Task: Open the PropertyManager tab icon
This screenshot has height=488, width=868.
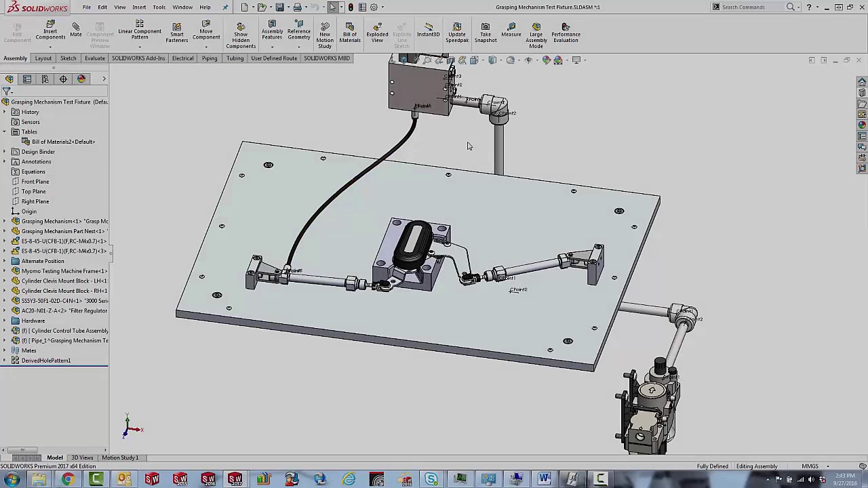Action: (x=27, y=79)
